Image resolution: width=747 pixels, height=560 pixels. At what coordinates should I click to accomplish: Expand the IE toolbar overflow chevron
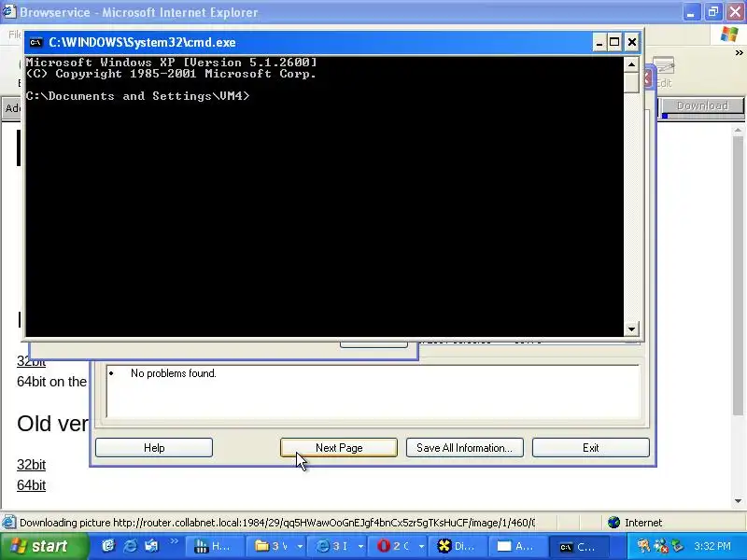coord(739,53)
